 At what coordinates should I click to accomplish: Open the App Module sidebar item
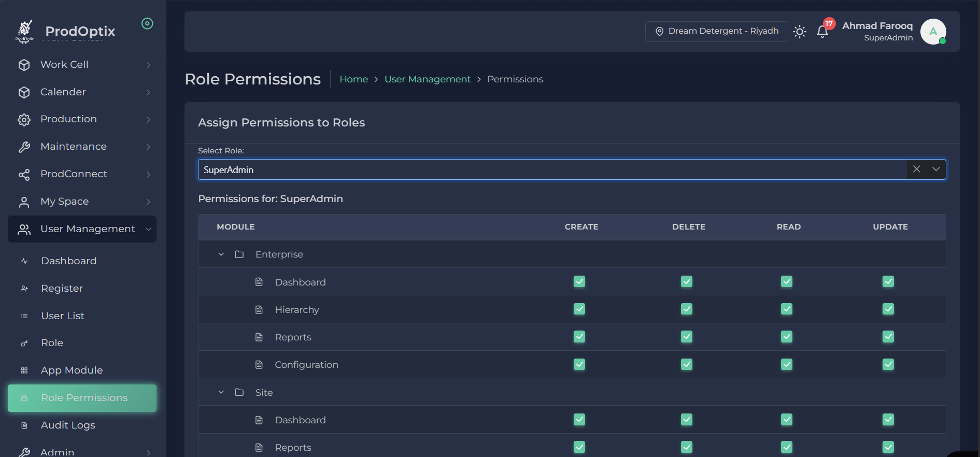(82, 370)
